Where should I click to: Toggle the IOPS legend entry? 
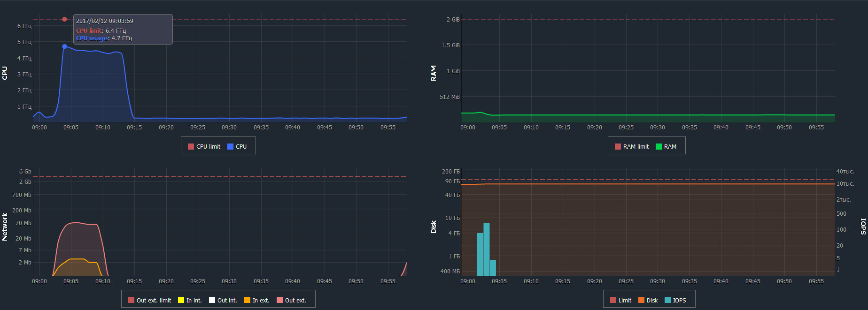[x=675, y=300]
